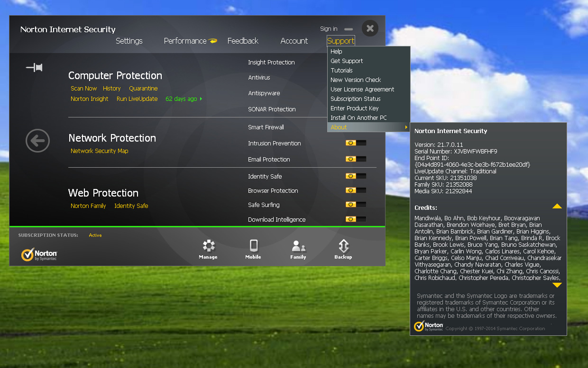Click the Antispyware label
Image resolution: width=588 pixels, height=368 pixels.
(264, 93)
